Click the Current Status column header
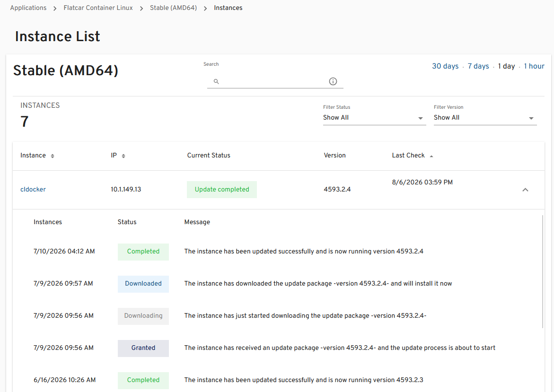The height and width of the screenshot is (392, 554). 209,156
